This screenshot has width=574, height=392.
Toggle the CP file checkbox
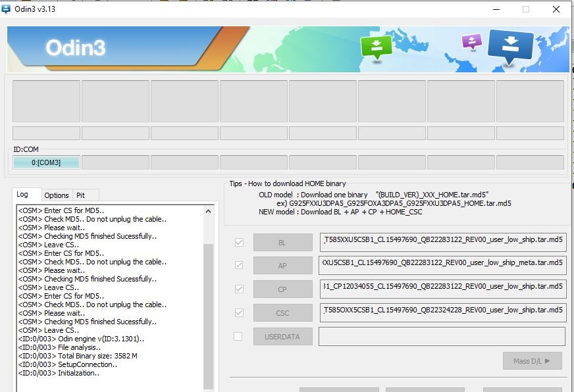(x=239, y=289)
